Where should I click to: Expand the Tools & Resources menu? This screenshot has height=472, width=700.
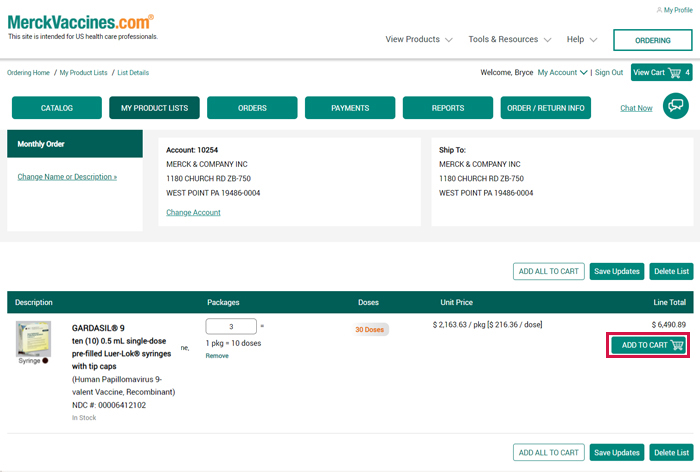click(x=509, y=39)
